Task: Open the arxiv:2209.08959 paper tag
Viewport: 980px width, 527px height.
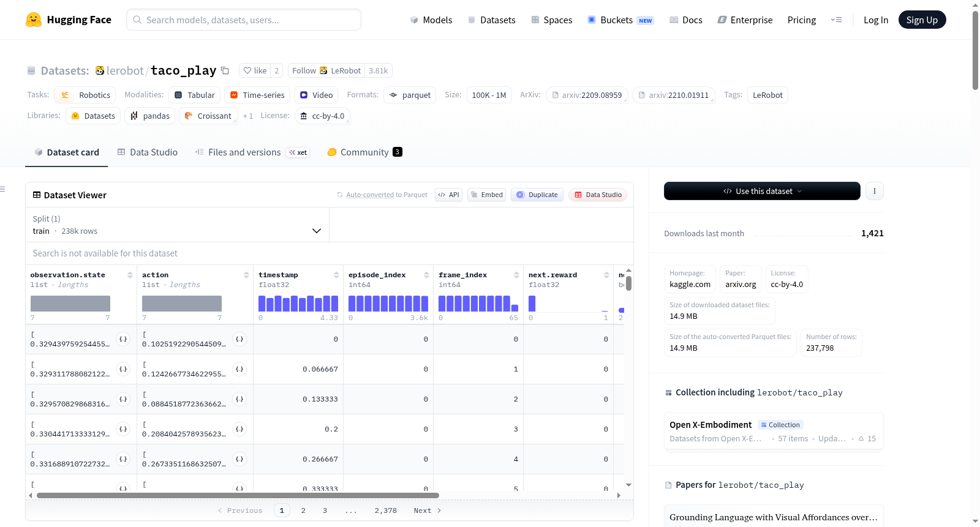Action: 587,95
